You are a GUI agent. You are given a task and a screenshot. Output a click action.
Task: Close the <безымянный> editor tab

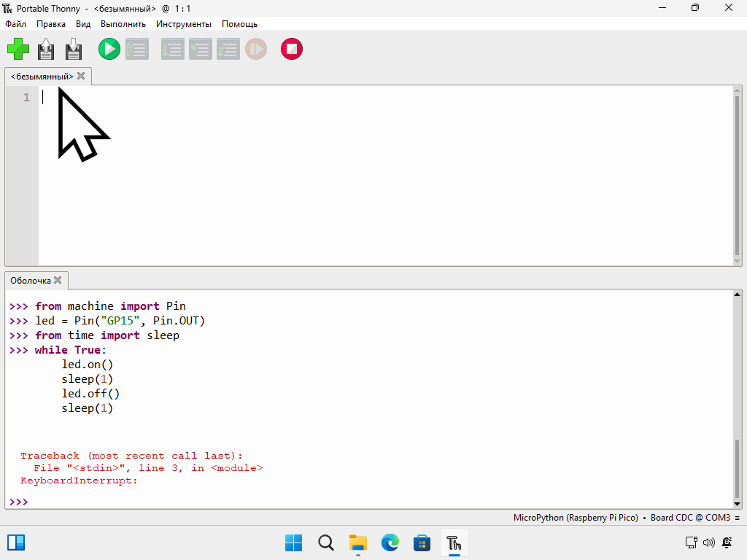tap(81, 76)
